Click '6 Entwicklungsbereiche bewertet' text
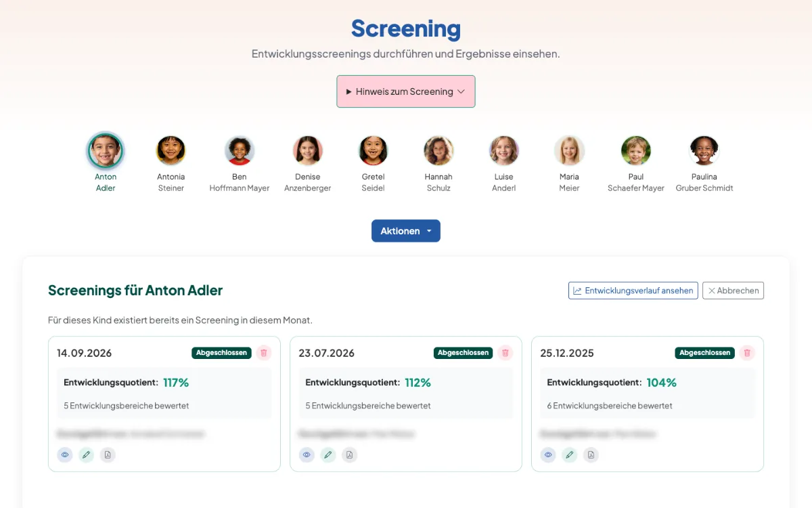 610,406
